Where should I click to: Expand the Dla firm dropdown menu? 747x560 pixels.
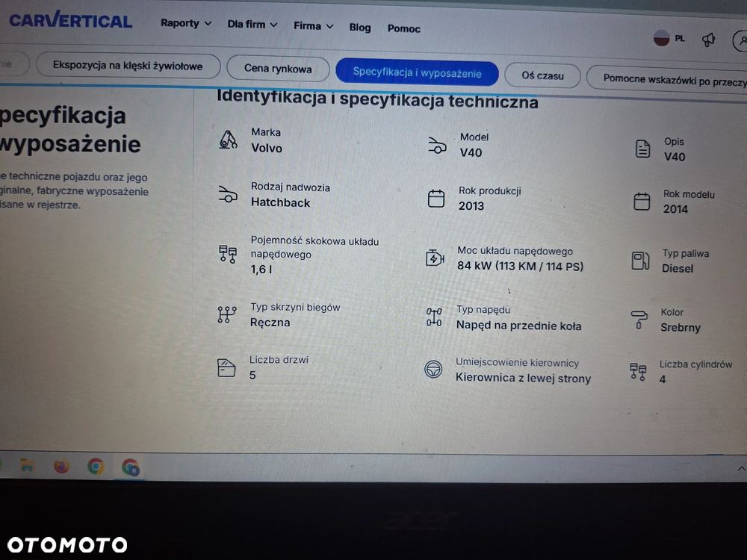click(x=252, y=25)
